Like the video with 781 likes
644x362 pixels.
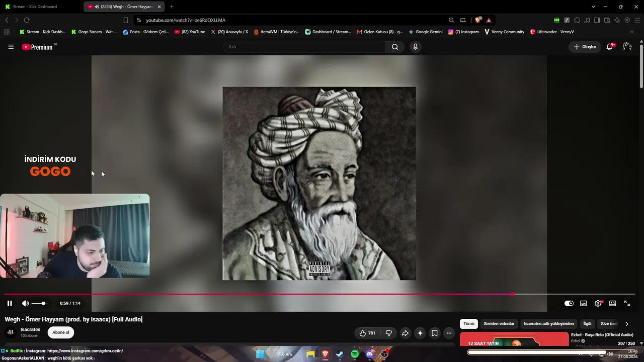point(367,333)
